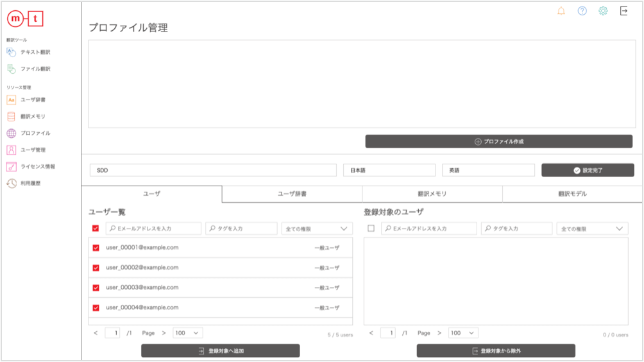Open the テキスト翻訳 text translation icon

click(x=11, y=52)
